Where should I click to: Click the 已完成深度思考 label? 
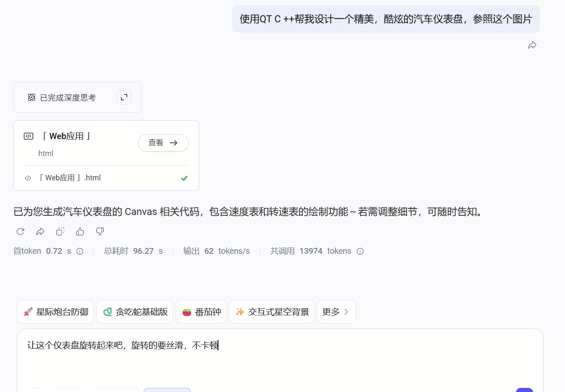click(x=68, y=98)
